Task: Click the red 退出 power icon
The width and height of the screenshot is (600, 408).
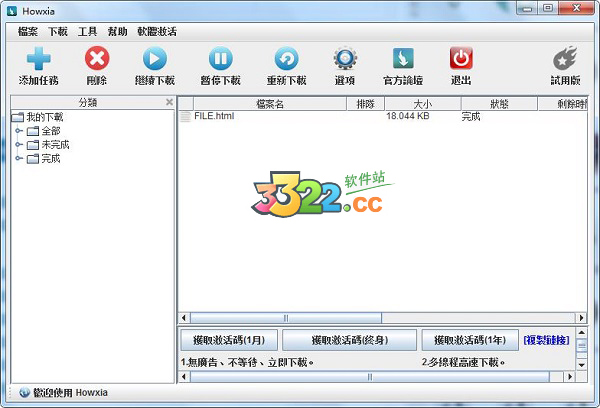Action: [461, 59]
